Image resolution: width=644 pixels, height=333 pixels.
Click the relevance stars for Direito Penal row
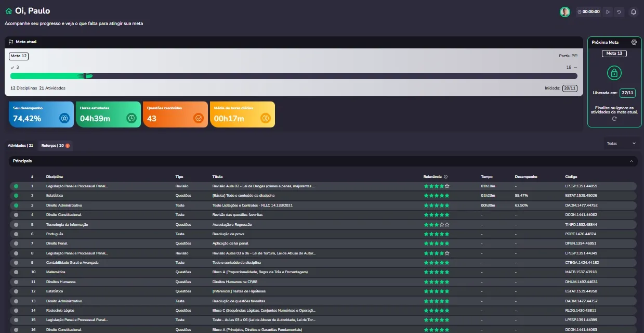(437, 243)
